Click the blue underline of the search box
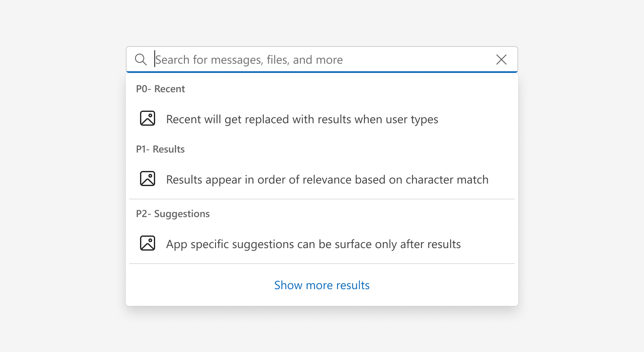The width and height of the screenshot is (644, 352). [x=322, y=72]
